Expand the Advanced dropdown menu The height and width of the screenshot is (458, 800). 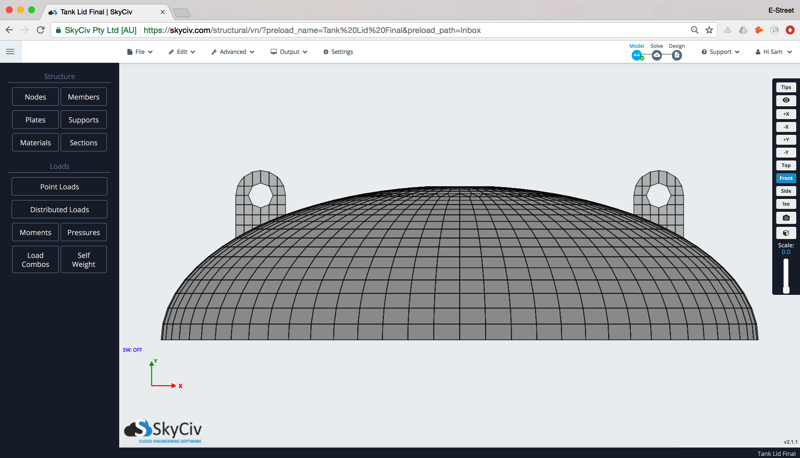click(x=232, y=52)
